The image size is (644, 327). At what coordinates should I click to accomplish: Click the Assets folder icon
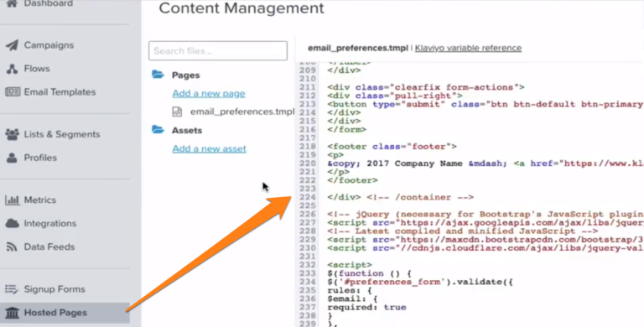pyautogui.click(x=158, y=129)
